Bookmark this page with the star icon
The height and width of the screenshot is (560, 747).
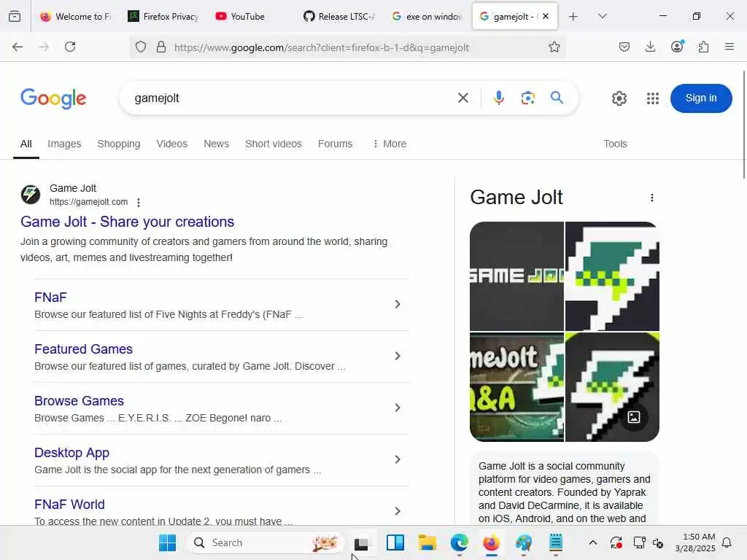point(554,47)
